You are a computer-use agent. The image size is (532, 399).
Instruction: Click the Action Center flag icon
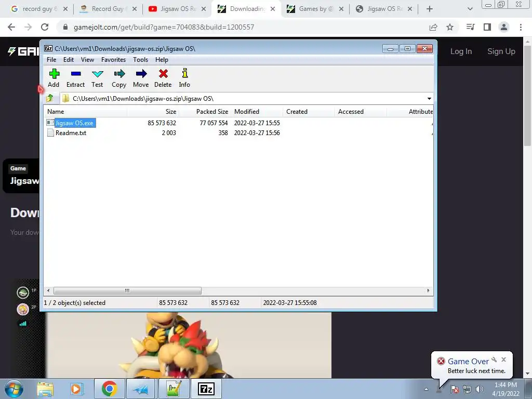click(x=455, y=389)
